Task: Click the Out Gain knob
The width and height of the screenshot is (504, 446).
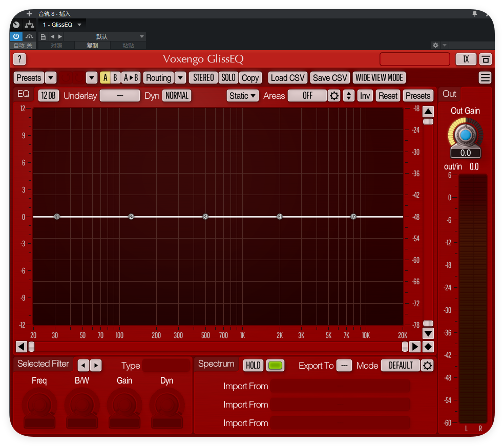Action: [x=465, y=135]
